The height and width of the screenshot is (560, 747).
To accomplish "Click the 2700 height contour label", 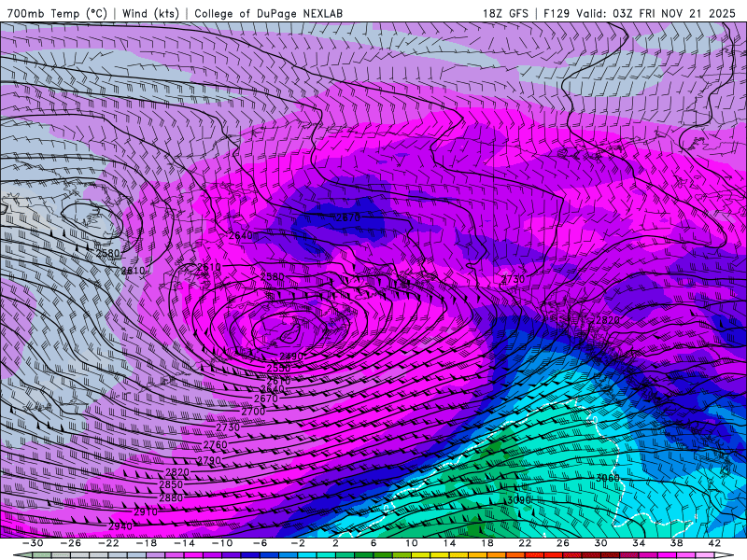I will coord(253,411).
